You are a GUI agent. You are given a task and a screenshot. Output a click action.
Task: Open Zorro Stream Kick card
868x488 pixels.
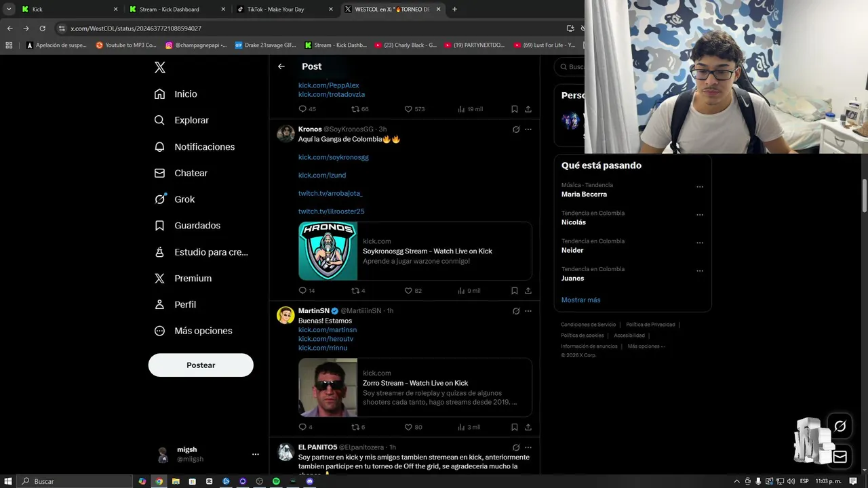[x=415, y=387]
